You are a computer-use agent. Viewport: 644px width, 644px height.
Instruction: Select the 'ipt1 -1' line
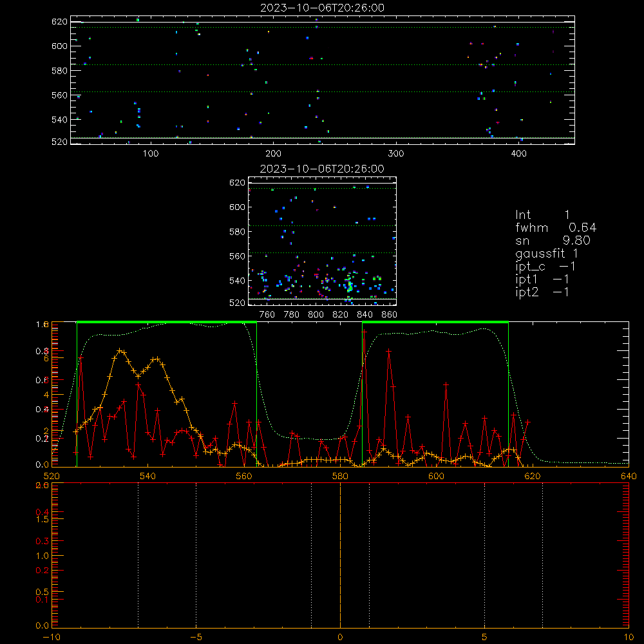[542, 279]
